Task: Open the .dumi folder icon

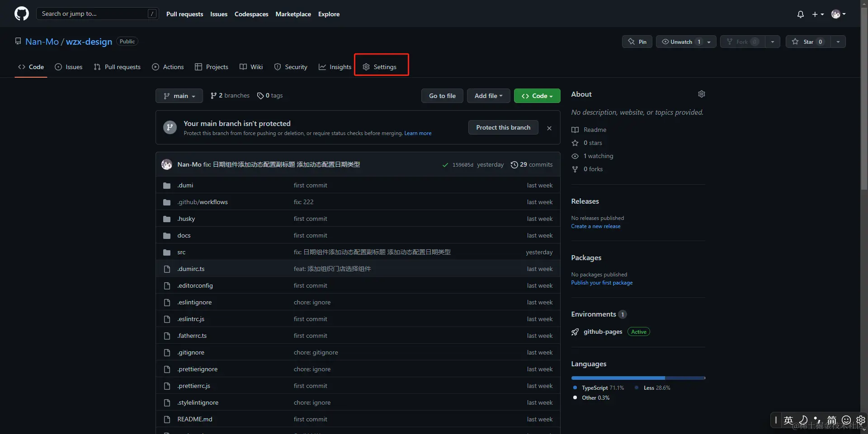Action: [x=167, y=186]
